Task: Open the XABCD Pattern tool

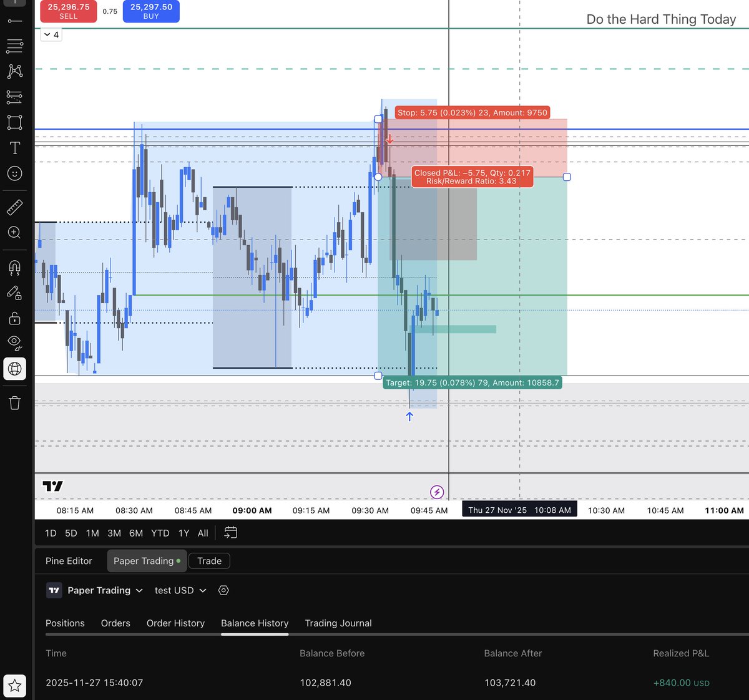Action: tap(14, 71)
